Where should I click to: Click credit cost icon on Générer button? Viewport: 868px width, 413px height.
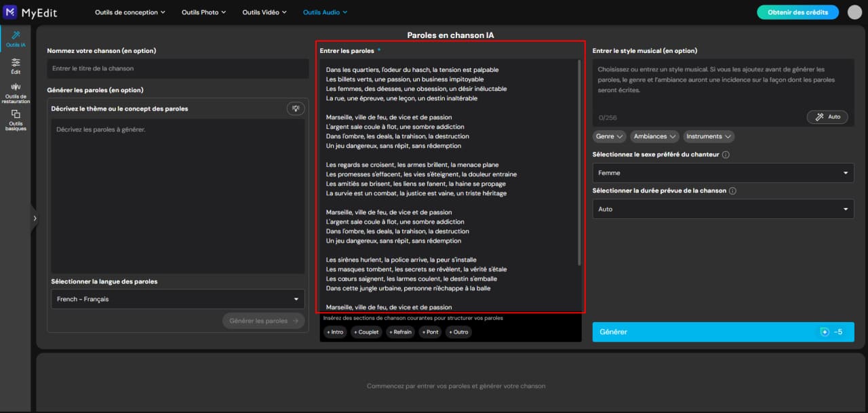[x=825, y=332]
